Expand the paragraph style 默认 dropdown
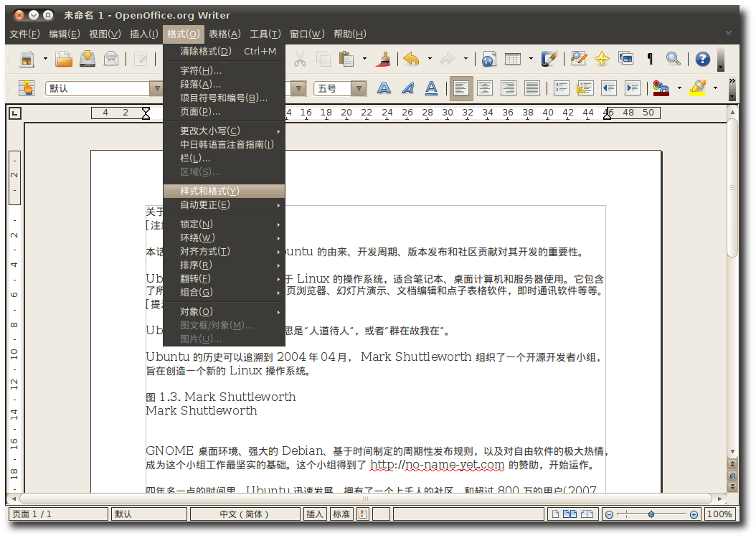Image resolution: width=756 pixels, height=538 pixels. pos(156,89)
